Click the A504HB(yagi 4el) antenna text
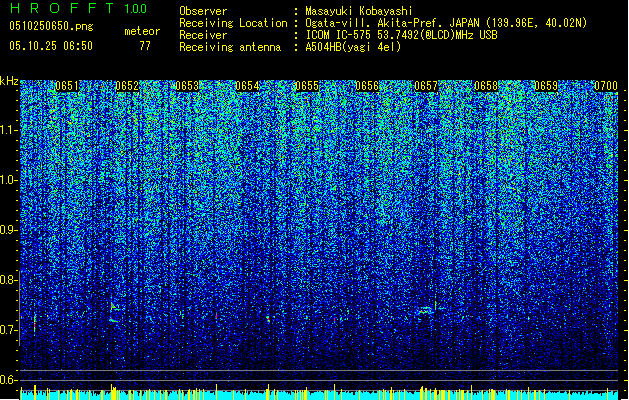 pos(353,47)
